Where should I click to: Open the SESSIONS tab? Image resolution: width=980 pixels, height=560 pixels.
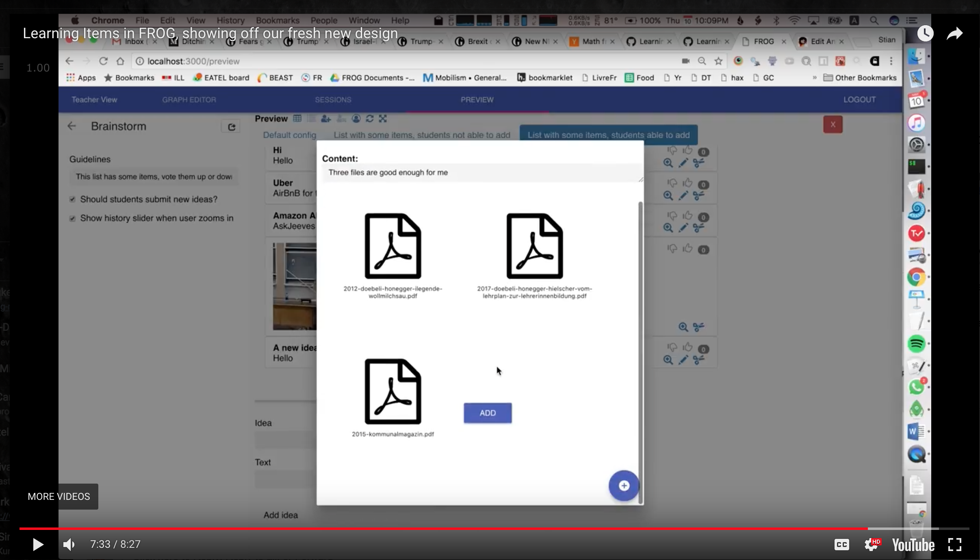[333, 100]
